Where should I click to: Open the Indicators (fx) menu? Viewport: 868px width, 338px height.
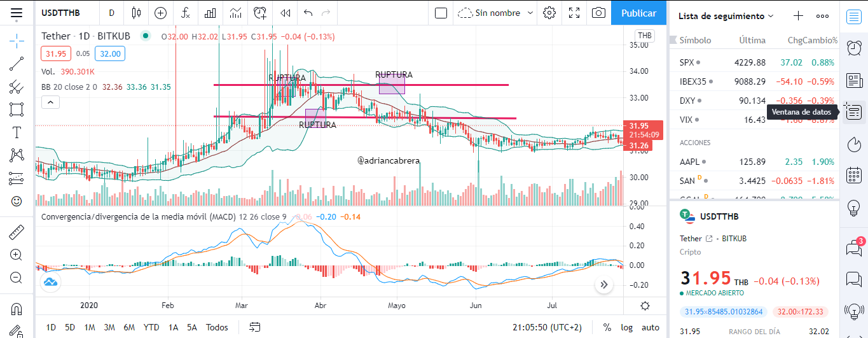pos(186,13)
